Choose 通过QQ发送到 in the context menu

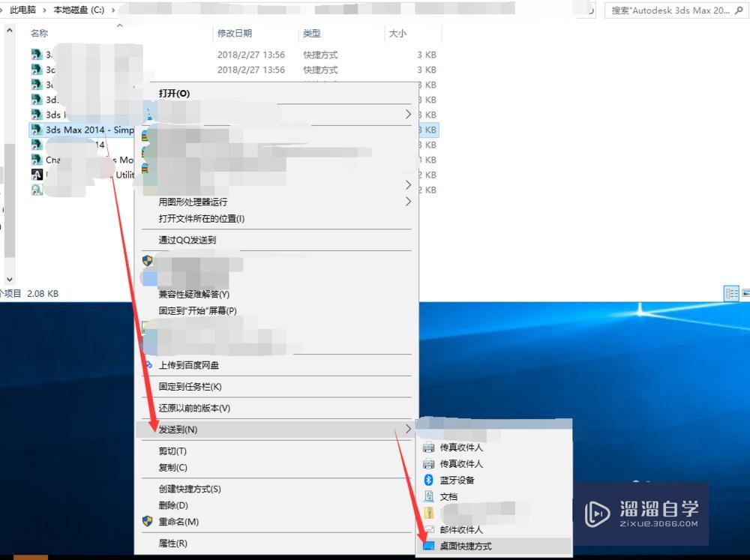[187, 240]
